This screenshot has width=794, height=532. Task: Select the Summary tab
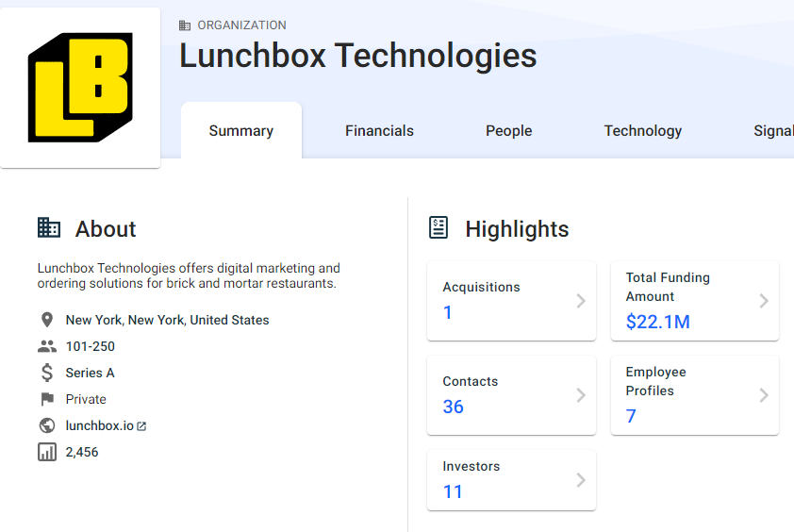241,131
